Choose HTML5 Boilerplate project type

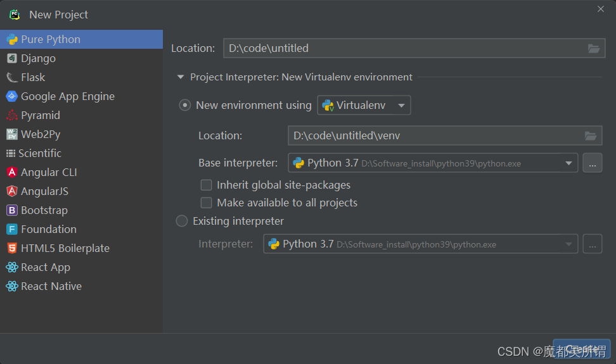pos(81,248)
